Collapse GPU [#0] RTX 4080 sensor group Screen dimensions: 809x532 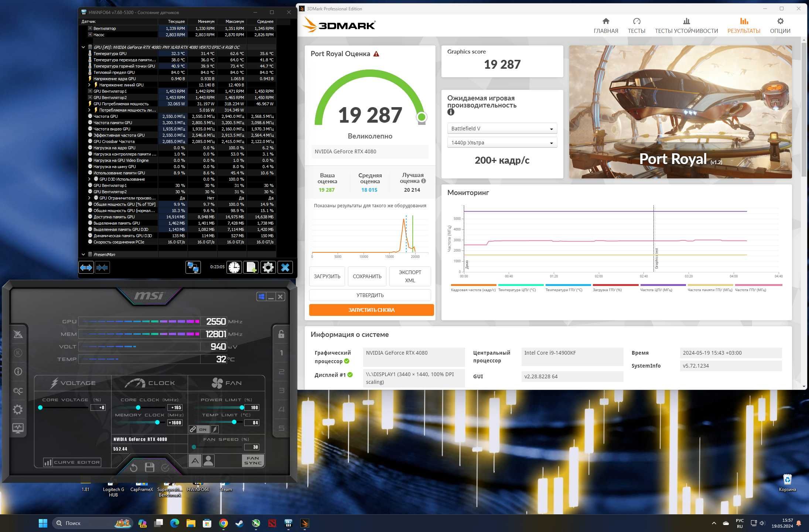(x=83, y=47)
